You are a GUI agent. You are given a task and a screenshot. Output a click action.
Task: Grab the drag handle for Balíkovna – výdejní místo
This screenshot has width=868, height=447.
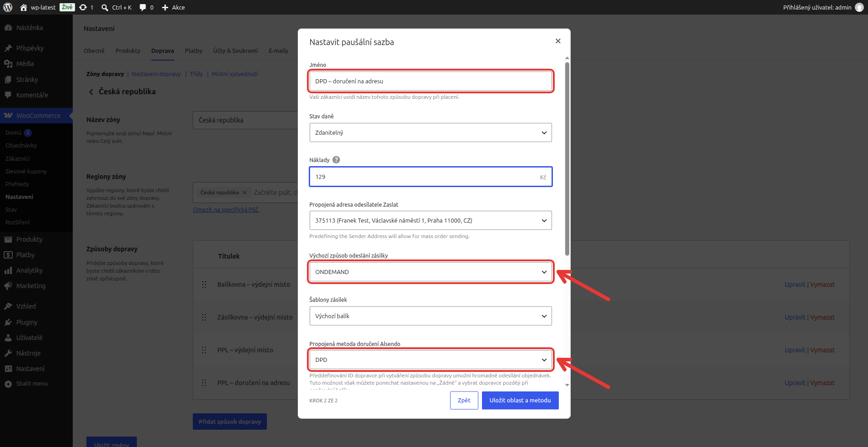tap(204, 284)
